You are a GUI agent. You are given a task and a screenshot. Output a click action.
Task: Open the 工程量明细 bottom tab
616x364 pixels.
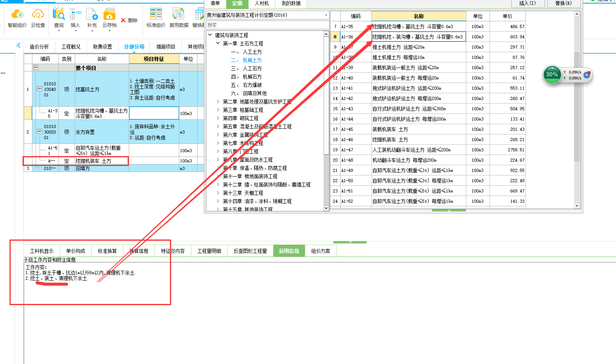[x=209, y=251]
